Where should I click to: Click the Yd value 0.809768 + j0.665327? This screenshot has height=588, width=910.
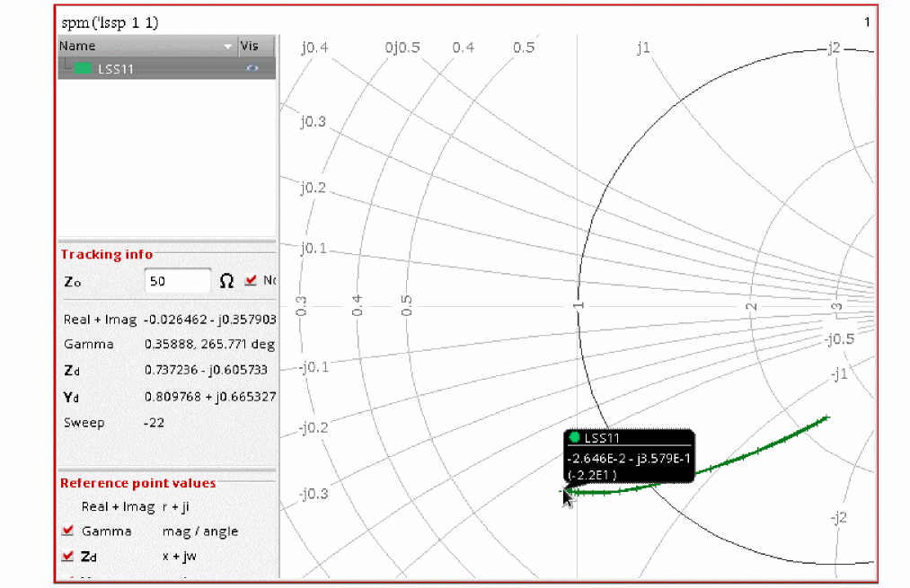[x=210, y=397]
